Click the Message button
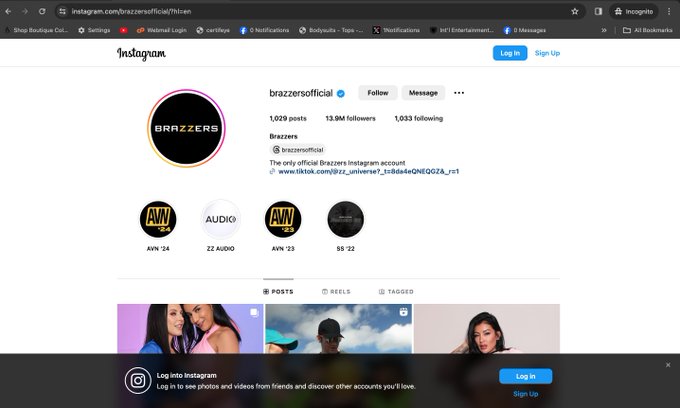Image resolution: width=680 pixels, height=408 pixels. (423, 93)
